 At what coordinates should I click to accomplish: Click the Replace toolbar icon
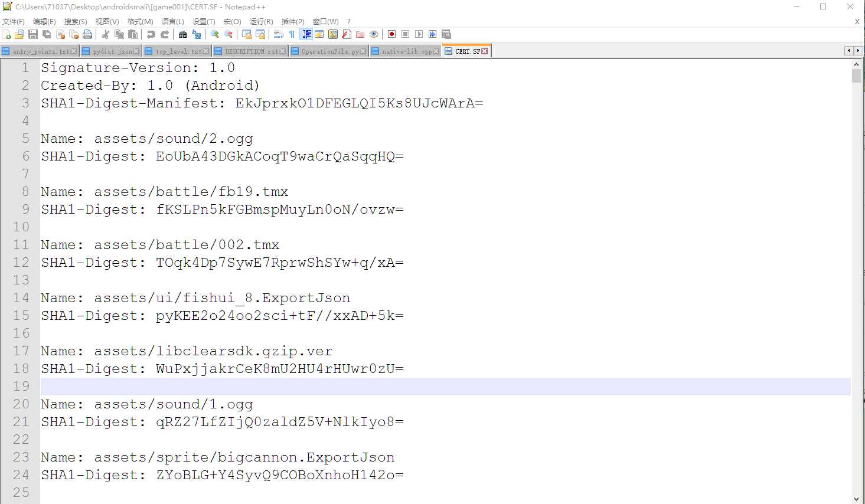[x=197, y=34]
